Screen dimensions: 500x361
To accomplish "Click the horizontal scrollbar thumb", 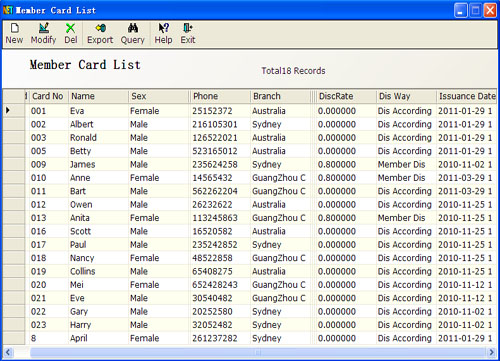I will [x=257, y=352].
